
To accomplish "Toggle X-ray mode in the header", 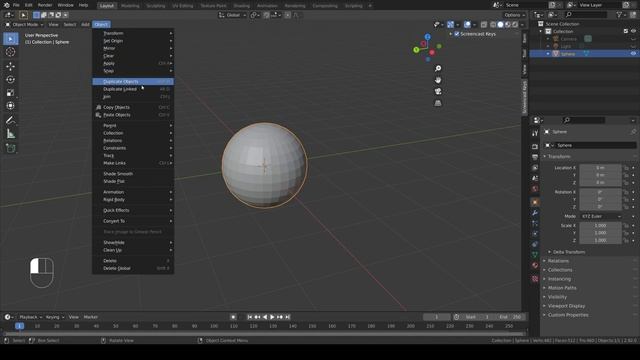I will tap(484, 24).
